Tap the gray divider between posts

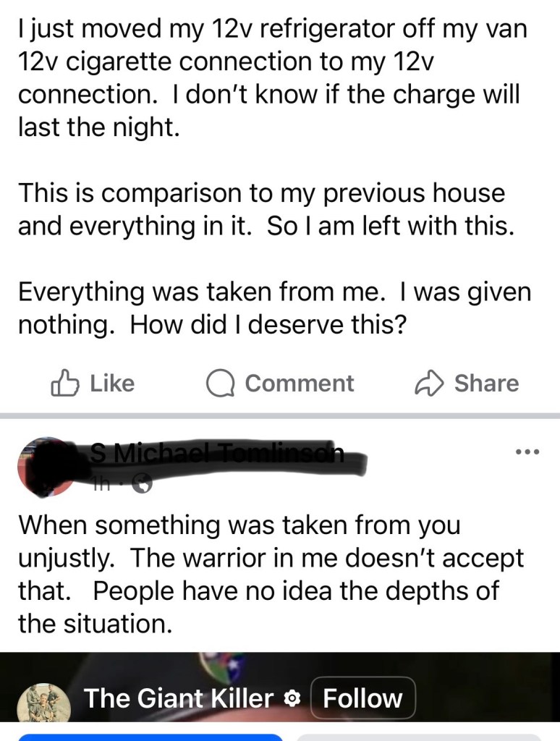280,416
